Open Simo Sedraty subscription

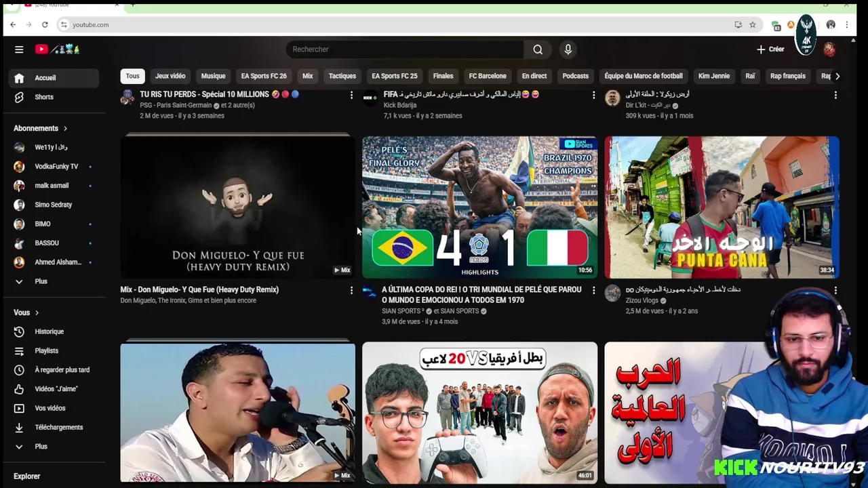pyautogui.click(x=54, y=205)
